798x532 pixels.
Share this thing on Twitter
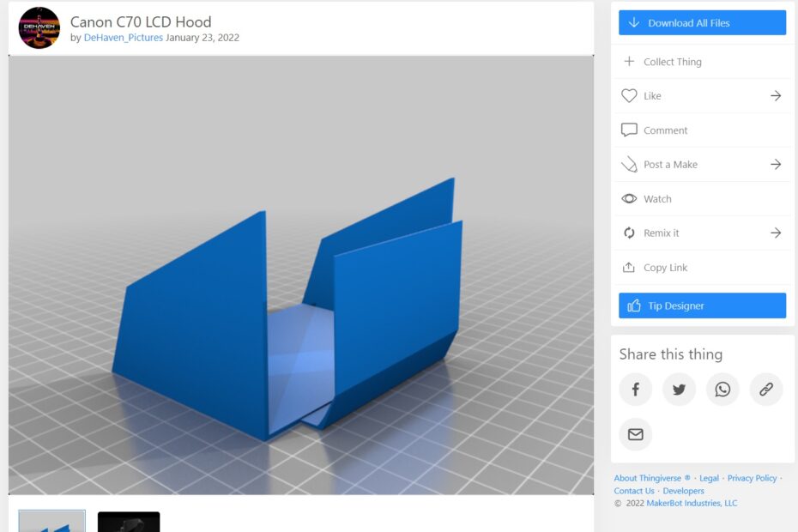679,390
